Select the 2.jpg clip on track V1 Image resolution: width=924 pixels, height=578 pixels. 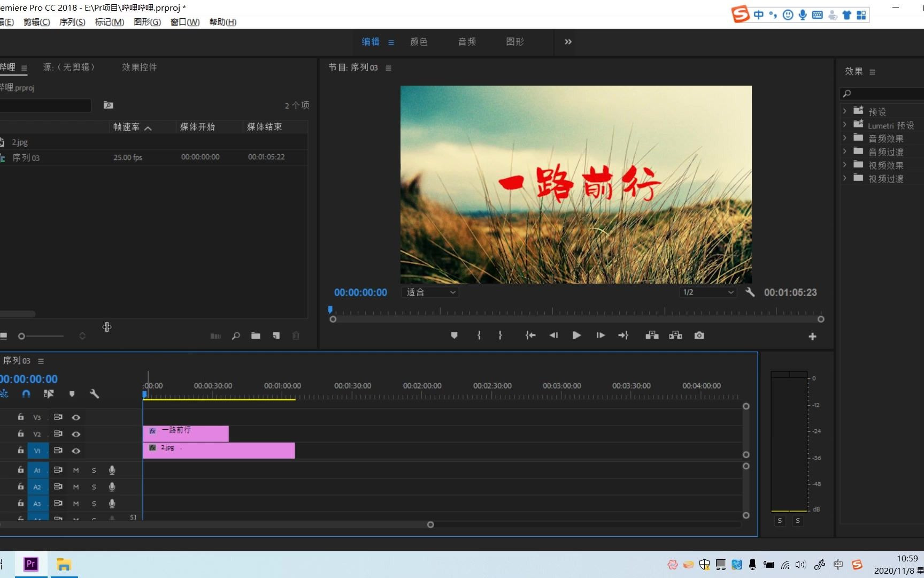219,450
